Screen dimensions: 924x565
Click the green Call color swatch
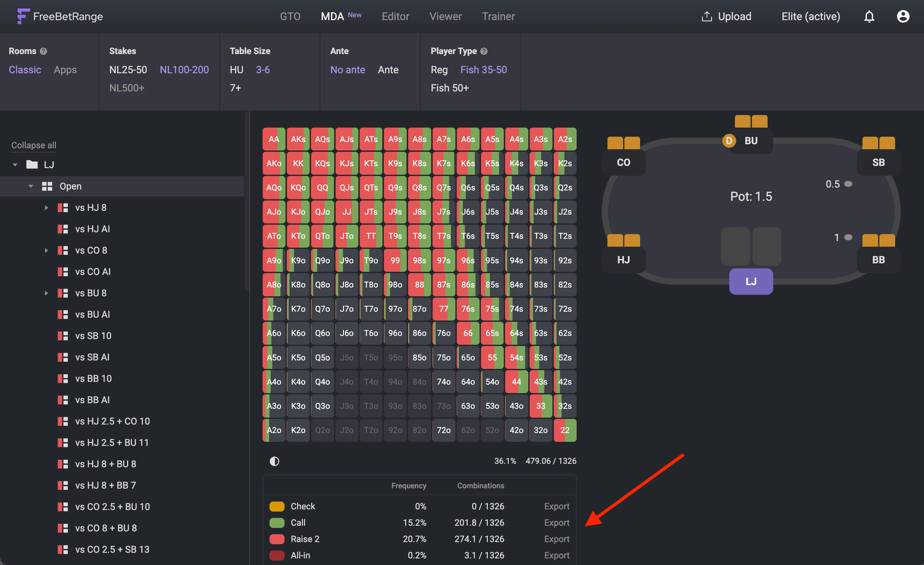(277, 523)
